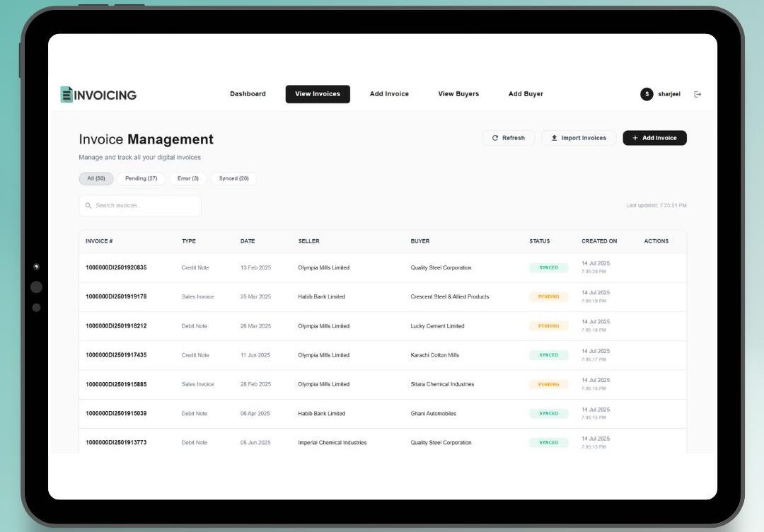Filter by Pending (27) invoices

tap(141, 179)
